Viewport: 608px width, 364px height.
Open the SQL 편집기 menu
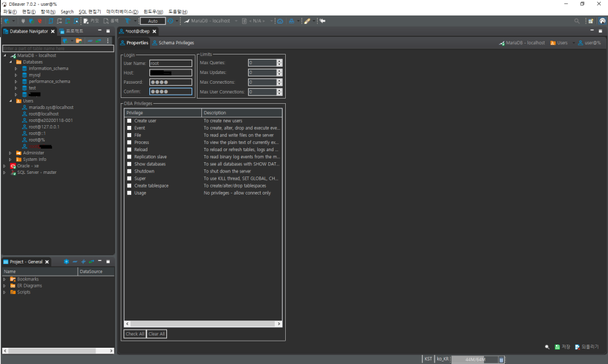[x=90, y=12]
